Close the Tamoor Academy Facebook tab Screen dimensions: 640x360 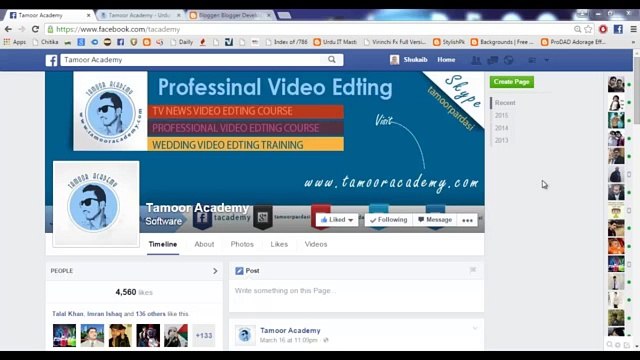pyautogui.click(x=89, y=15)
